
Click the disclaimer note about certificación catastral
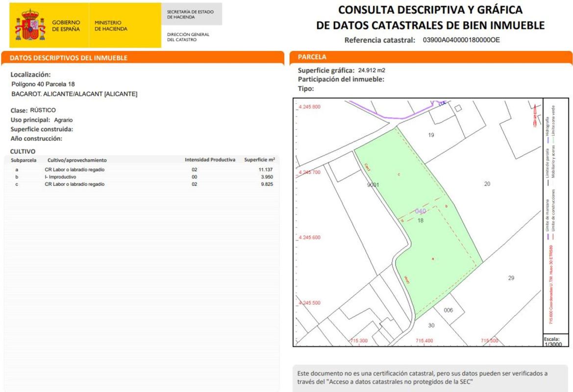pyautogui.click(x=422, y=378)
